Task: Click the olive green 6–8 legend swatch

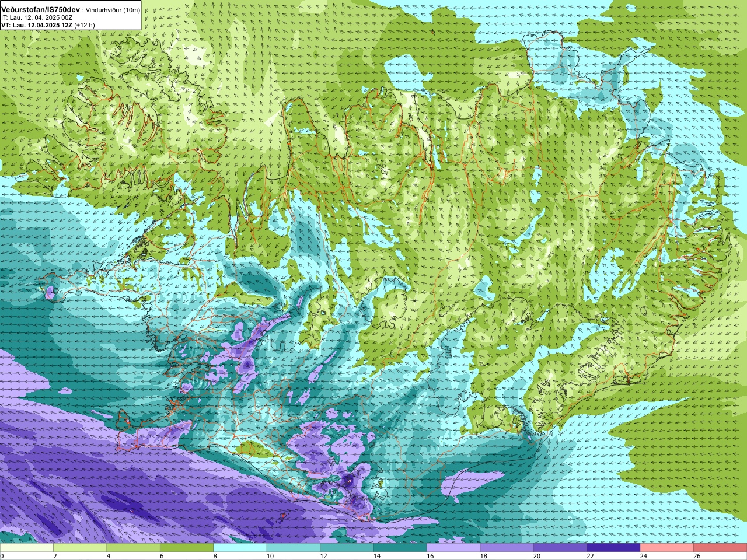Action: coord(187,548)
